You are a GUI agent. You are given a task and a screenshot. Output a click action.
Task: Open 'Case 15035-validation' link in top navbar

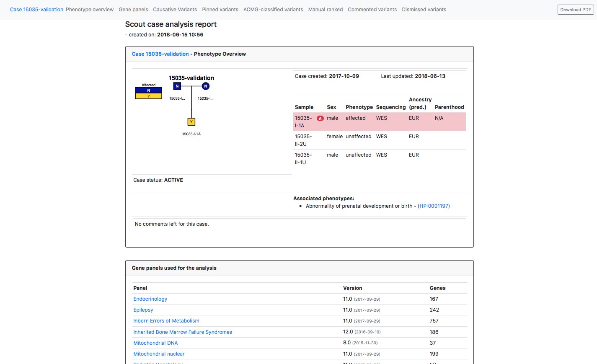pos(36,10)
